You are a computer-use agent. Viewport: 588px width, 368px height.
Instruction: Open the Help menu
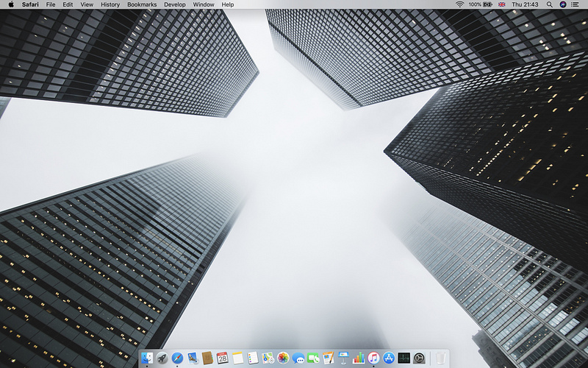pyautogui.click(x=228, y=4)
